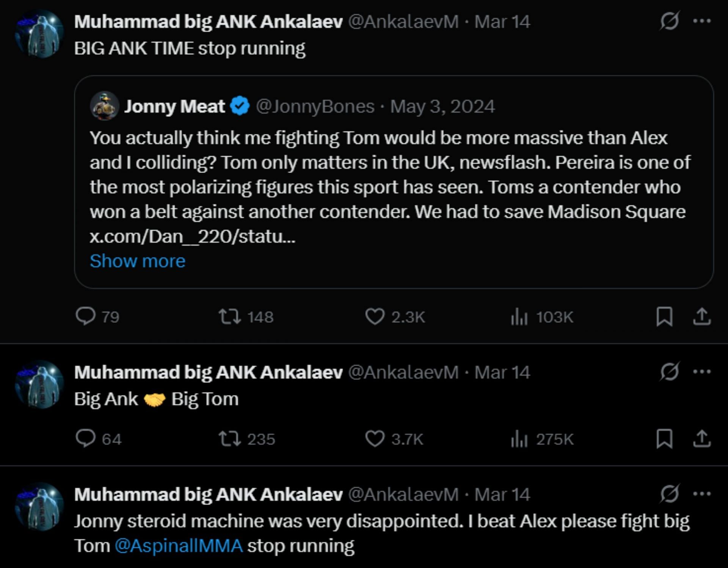Like the "BIG ANK TIME" tweet
Viewport: 728px width, 568px height.
[375, 316]
